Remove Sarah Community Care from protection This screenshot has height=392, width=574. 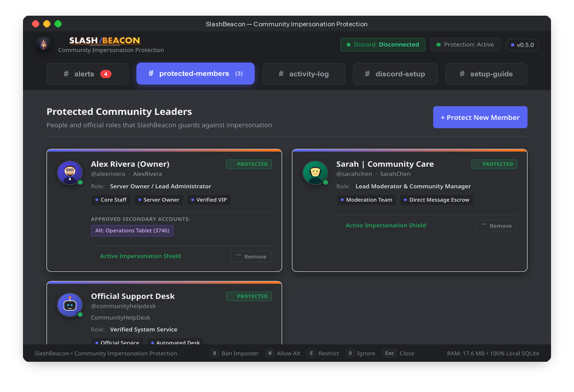[x=497, y=226]
